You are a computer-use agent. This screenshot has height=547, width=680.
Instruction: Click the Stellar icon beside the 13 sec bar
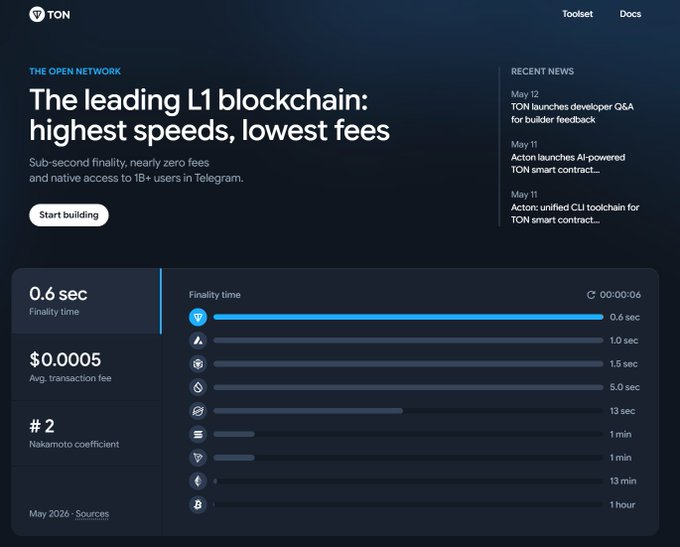click(x=198, y=411)
